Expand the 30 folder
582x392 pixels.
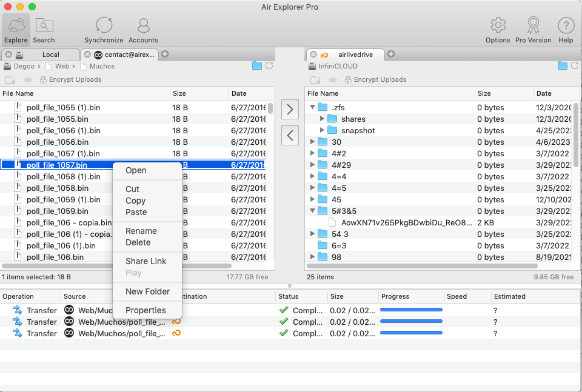tap(313, 142)
